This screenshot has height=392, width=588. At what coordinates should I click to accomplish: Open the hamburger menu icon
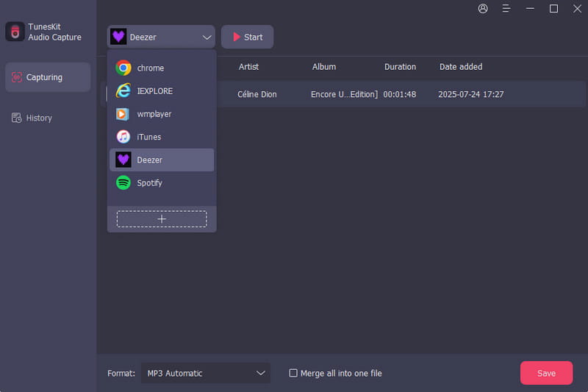(x=506, y=8)
